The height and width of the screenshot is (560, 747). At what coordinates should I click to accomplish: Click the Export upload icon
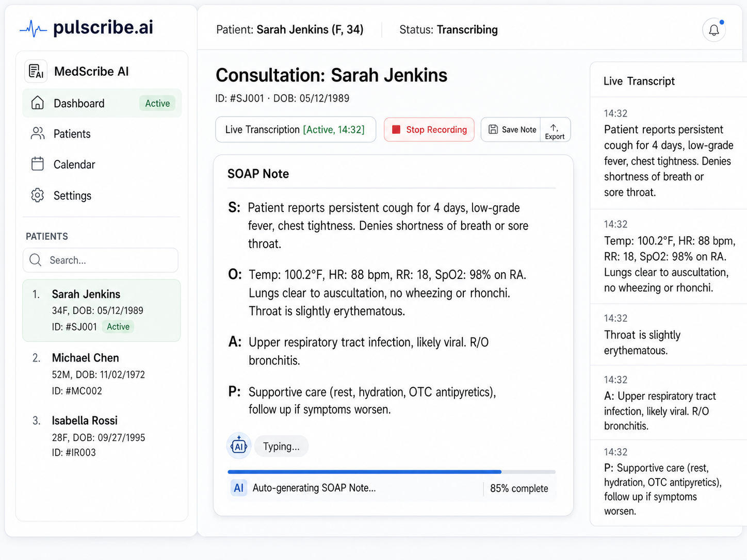pos(555,129)
